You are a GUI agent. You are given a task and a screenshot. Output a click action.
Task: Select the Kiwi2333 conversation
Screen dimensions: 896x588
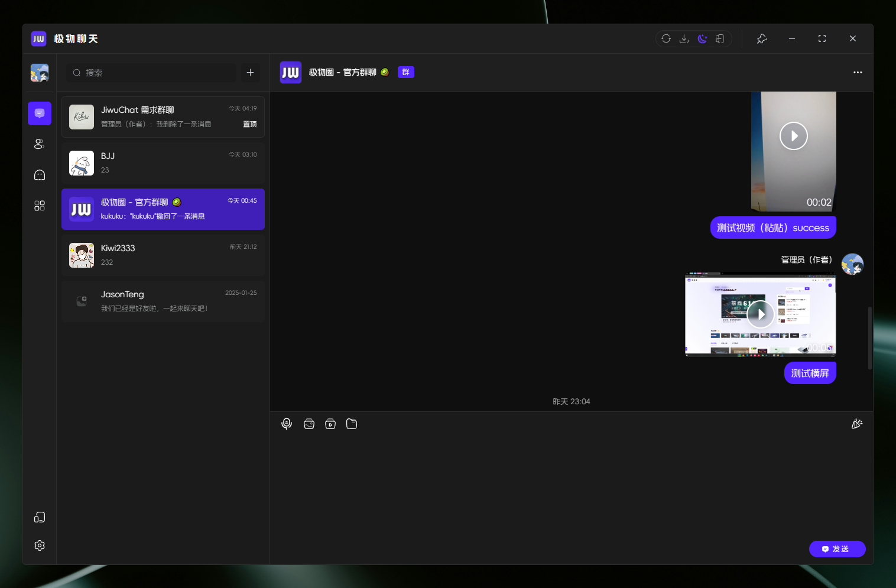tap(163, 255)
